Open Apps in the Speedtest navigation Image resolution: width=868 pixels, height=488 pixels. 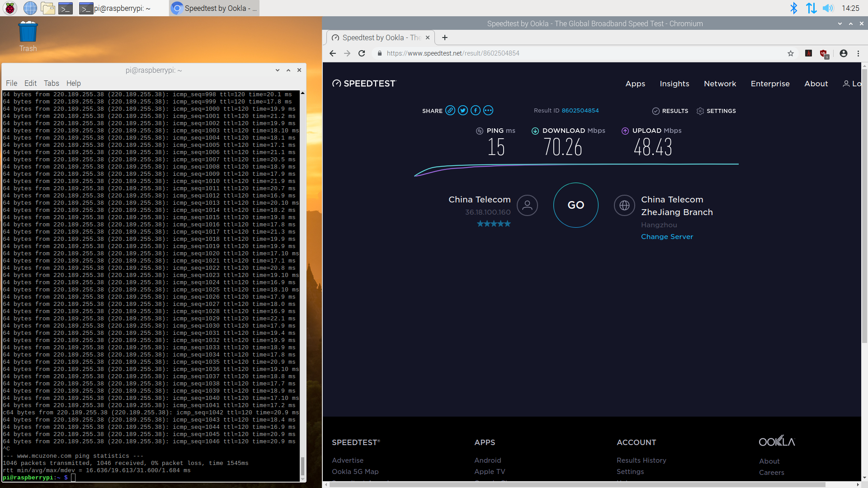pos(635,84)
